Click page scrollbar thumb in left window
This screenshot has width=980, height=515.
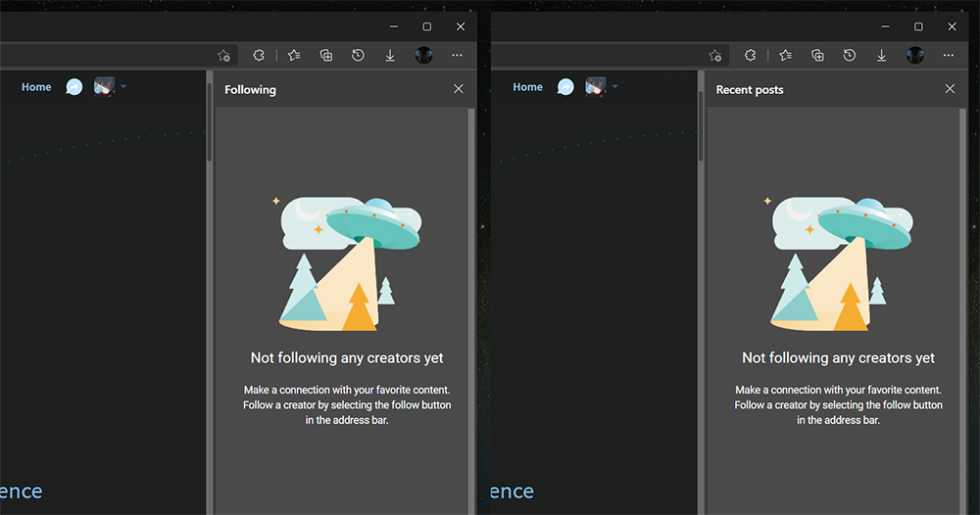[x=209, y=121]
